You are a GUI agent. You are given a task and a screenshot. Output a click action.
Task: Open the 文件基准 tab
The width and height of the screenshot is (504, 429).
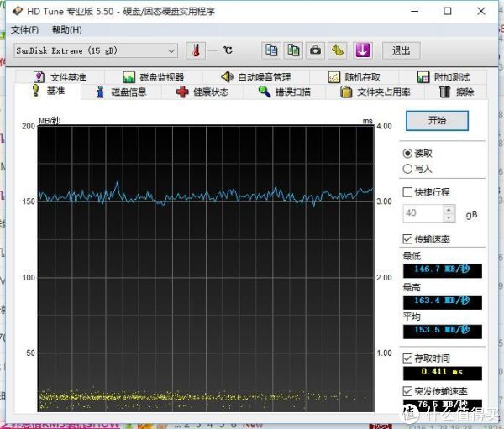[60, 77]
